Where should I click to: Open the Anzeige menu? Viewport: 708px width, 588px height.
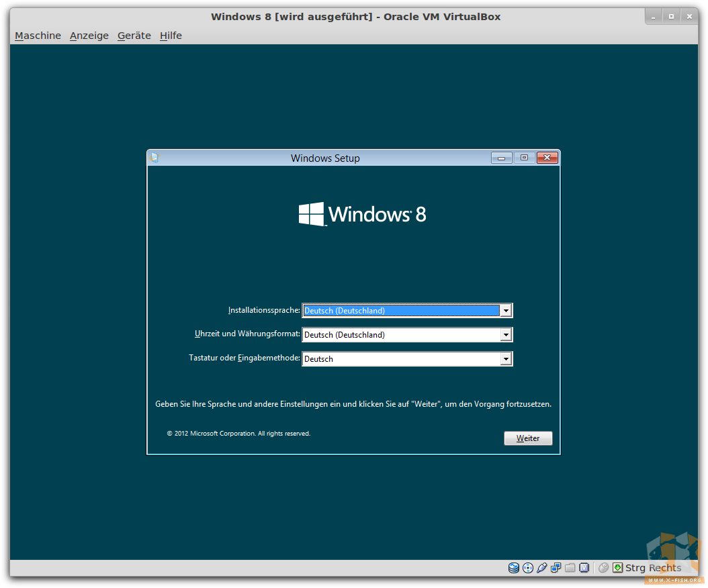tap(89, 36)
